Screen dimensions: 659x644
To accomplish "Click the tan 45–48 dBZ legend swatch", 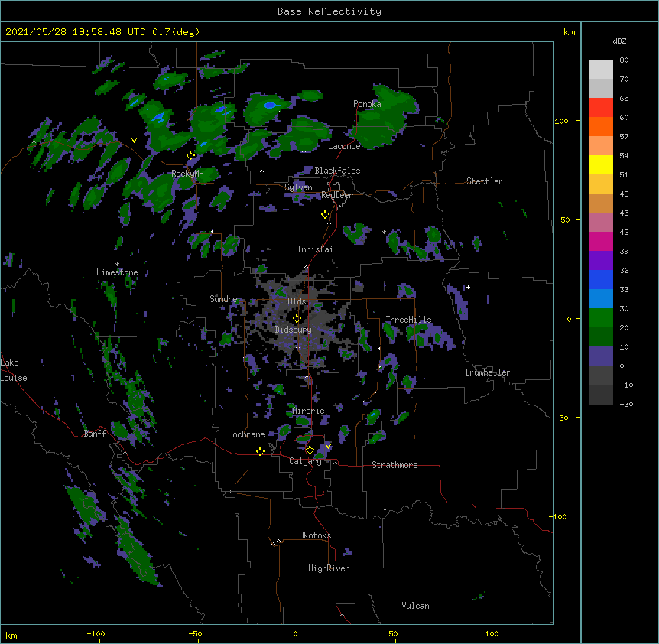I will [x=601, y=203].
